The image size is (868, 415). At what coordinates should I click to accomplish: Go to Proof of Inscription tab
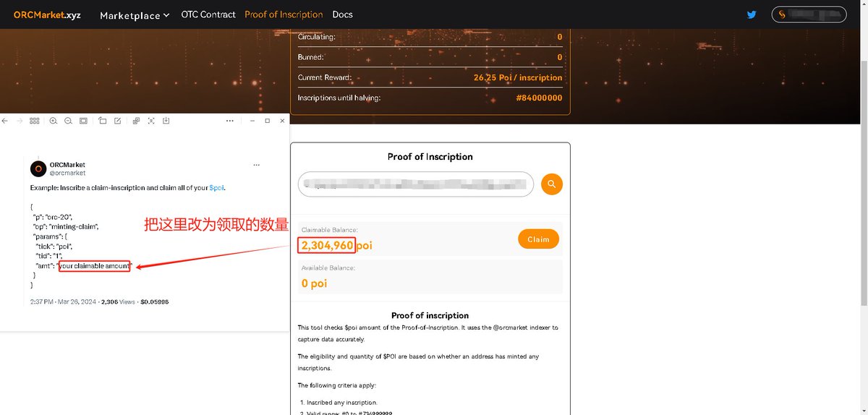284,14
